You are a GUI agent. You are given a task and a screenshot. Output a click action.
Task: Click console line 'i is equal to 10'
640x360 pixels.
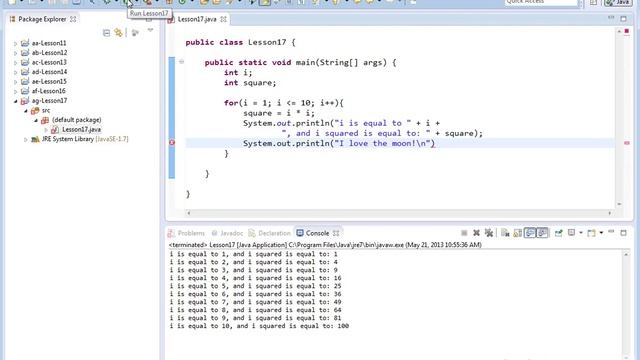point(259,326)
